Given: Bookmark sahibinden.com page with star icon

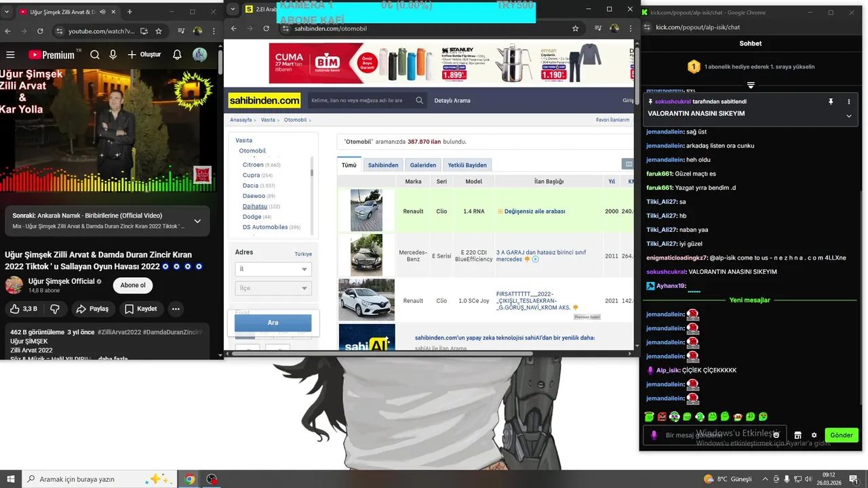Looking at the screenshot, I should pos(575,28).
